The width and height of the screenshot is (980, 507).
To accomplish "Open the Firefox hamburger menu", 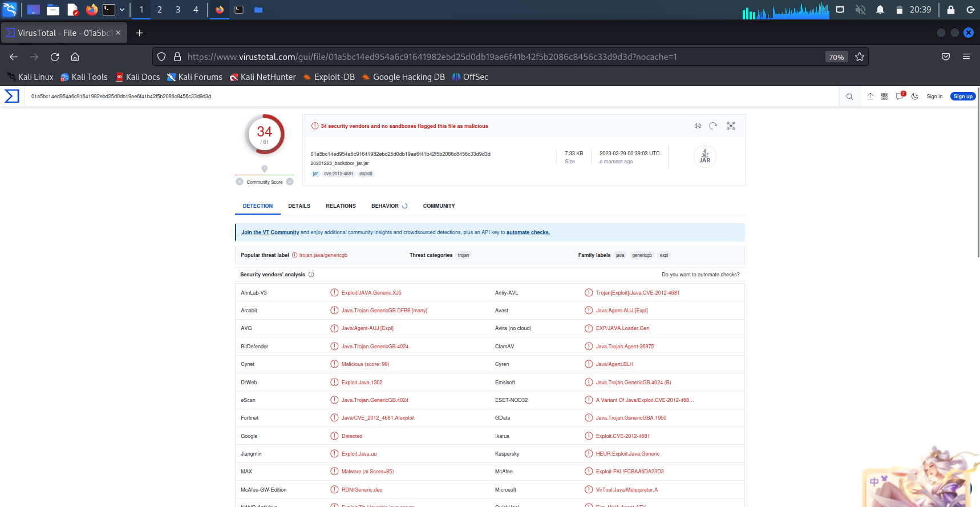I will coord(966,57).
